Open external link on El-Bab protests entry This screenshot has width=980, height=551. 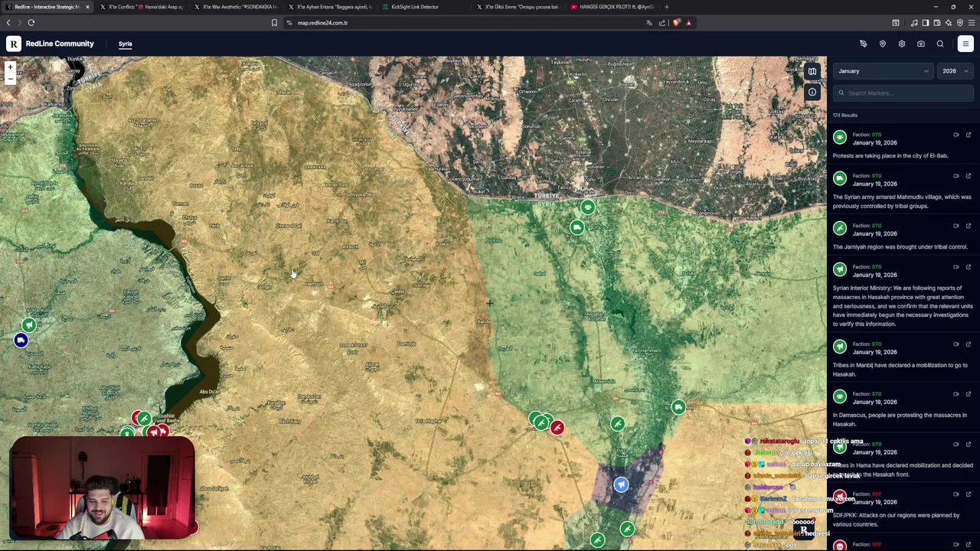(x=968, y=135)
